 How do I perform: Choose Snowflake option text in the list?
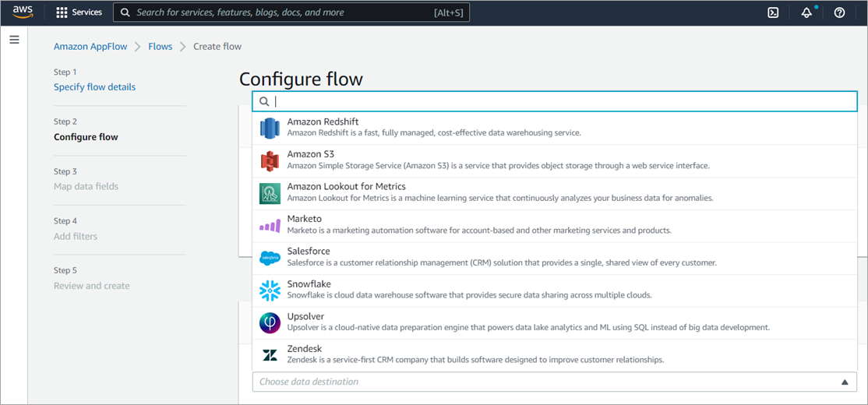[x=309, y=284]
